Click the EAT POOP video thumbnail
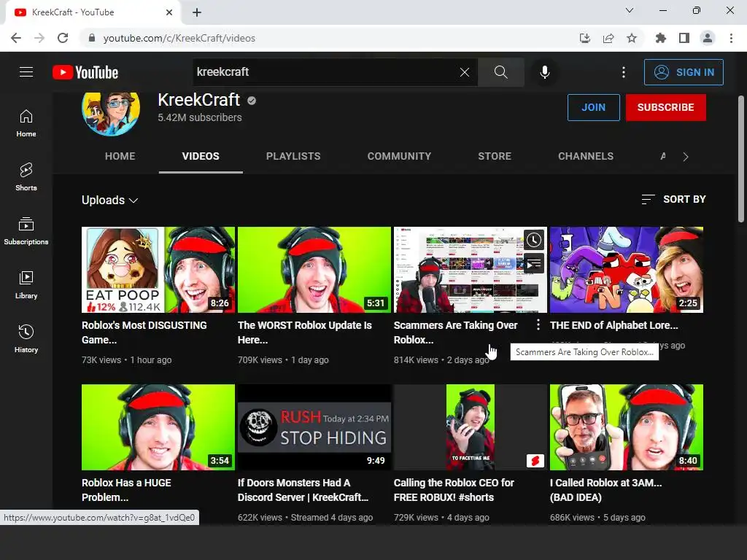The height and width of the screenshot is (560, 747). click(x=158, y=270)
